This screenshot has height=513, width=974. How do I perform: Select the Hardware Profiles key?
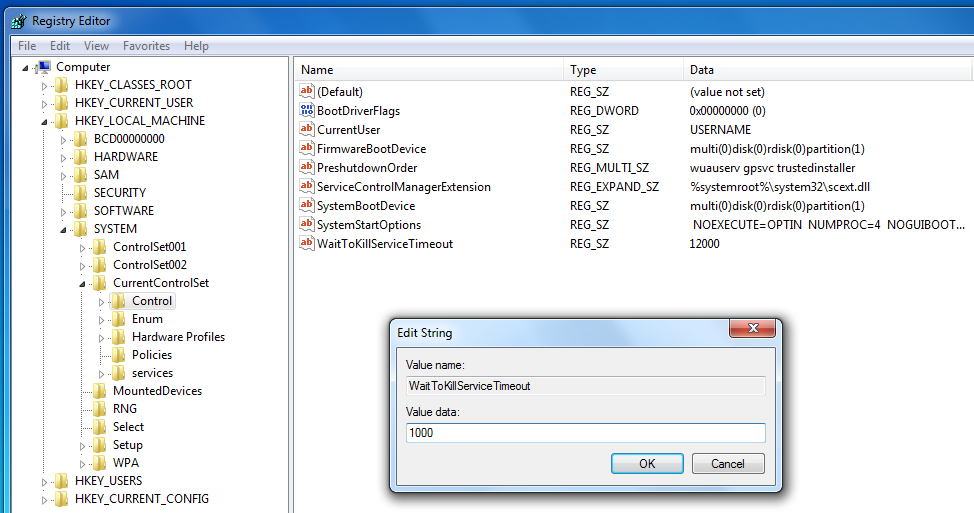tap(178, 337)
